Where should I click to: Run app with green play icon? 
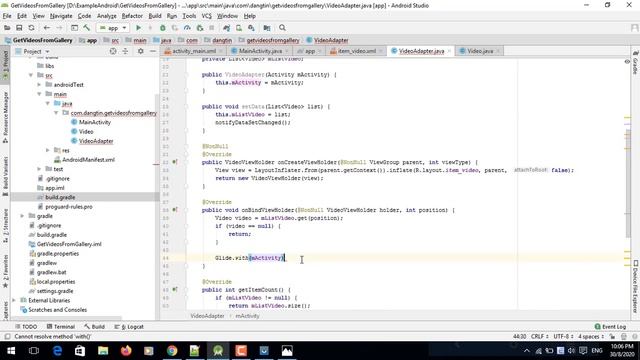click(138, 28)
